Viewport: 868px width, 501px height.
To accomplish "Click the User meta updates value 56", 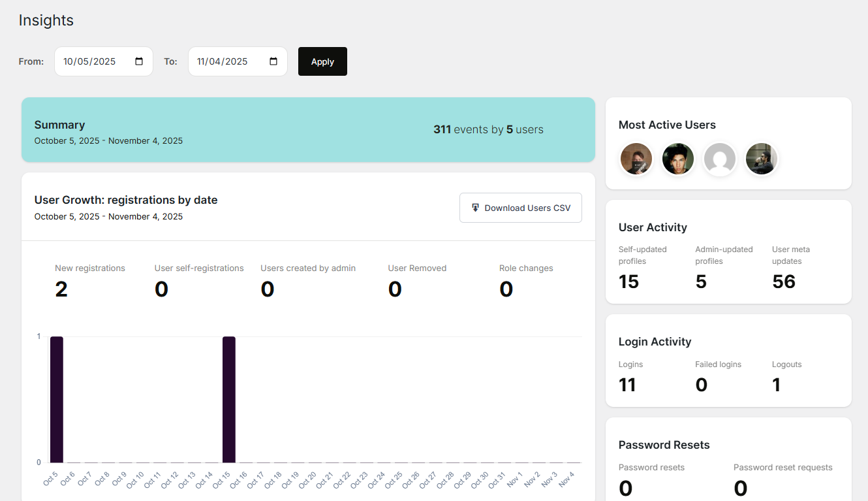I will click(784, 281).
